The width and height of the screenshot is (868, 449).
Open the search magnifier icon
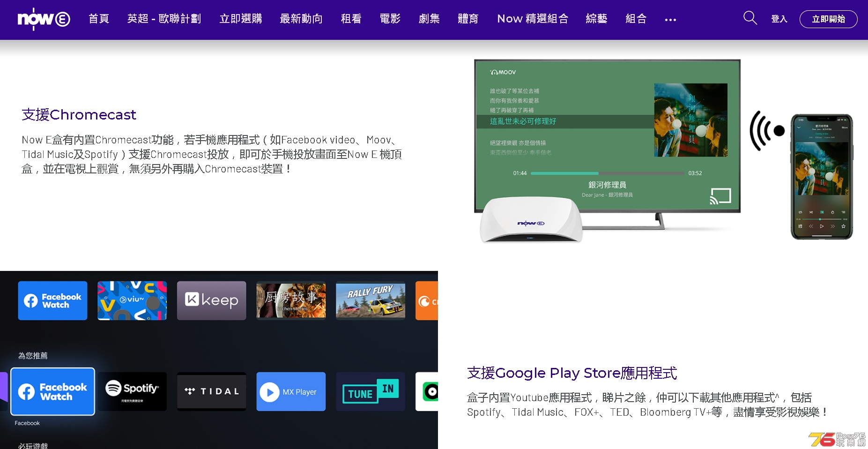pyautogui.click(x=750, y=18)
